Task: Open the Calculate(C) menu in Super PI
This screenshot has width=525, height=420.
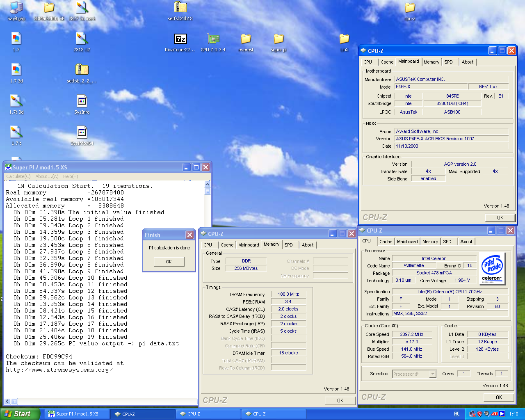Action: pyautogui.click(x=18, y=176)
